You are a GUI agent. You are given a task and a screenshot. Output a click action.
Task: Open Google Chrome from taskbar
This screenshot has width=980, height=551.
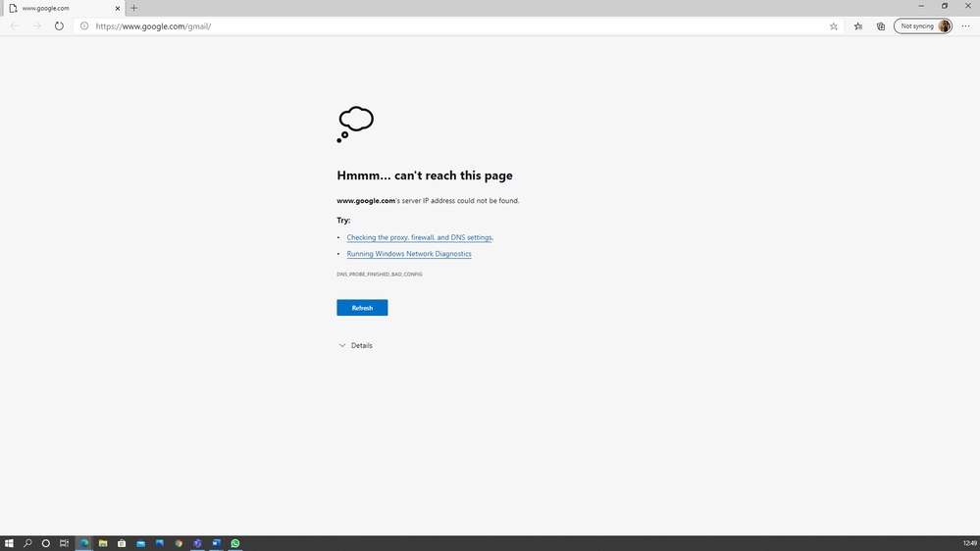[179, 543]
